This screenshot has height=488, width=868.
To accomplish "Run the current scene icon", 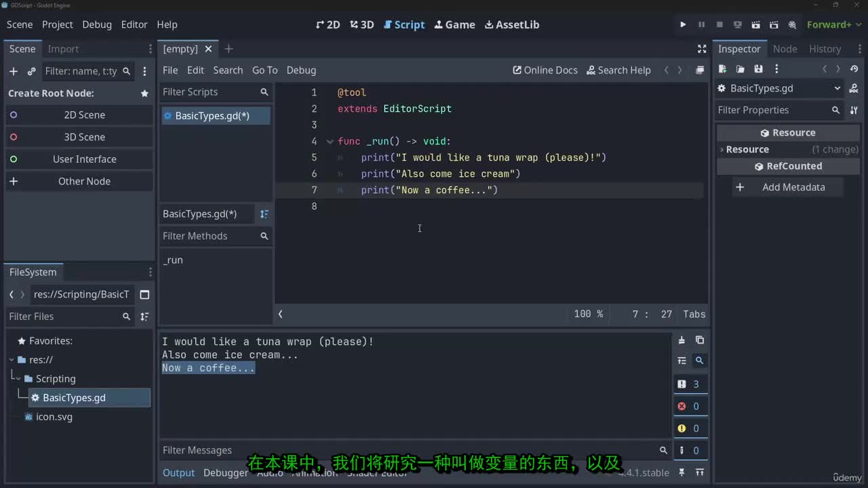I will [756, 24].
